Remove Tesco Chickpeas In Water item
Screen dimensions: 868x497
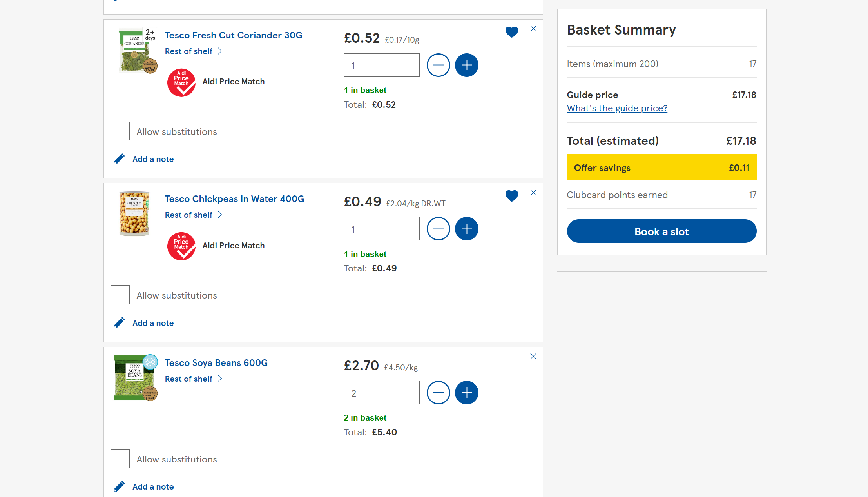coord(533,193)
